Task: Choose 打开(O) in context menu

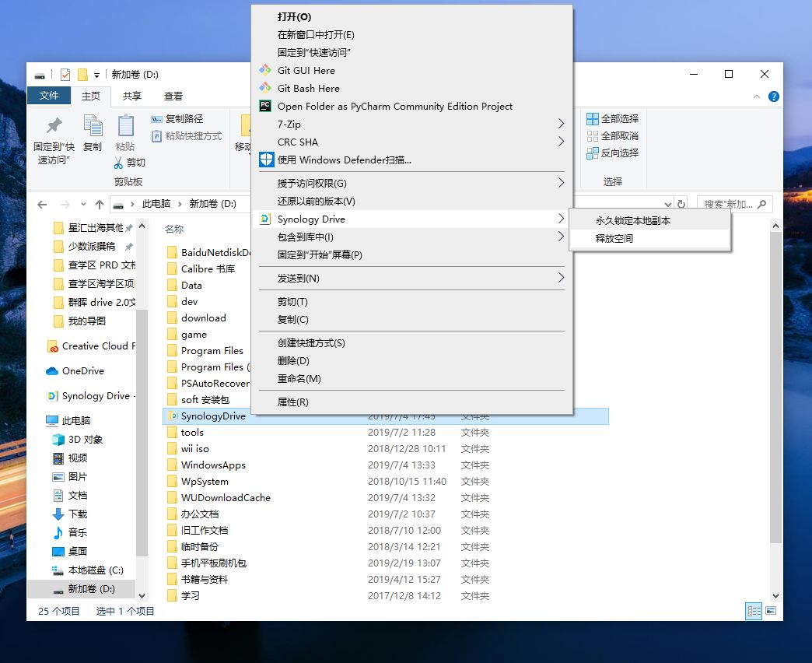Action: click(411, 16)
